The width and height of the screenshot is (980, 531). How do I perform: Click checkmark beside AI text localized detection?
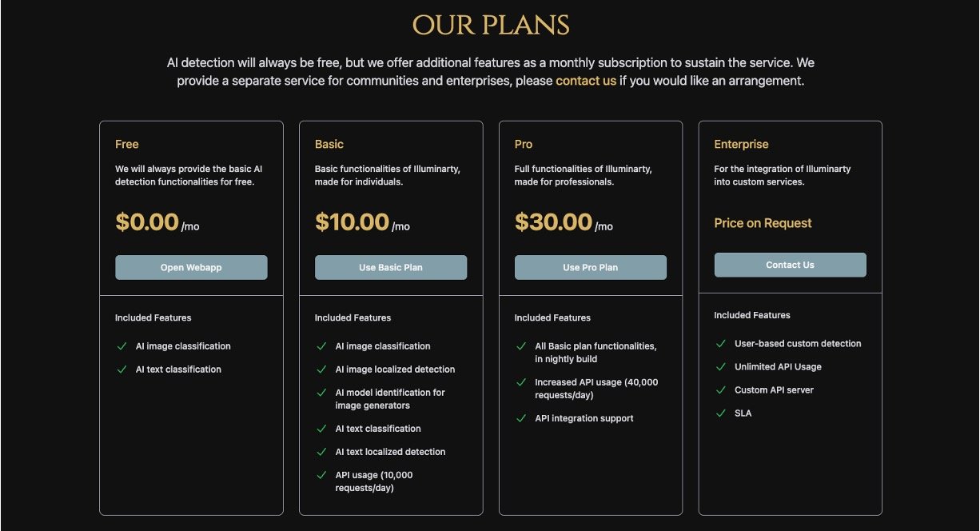pyautogui.click(x=322, y=452)
